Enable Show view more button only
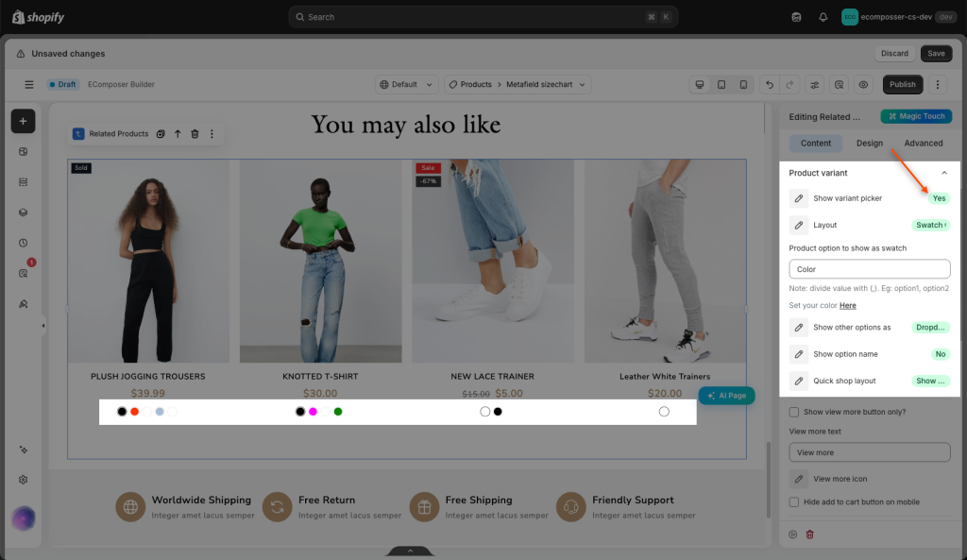The height and width of the screenshot is (560, 967). [794, 412]
